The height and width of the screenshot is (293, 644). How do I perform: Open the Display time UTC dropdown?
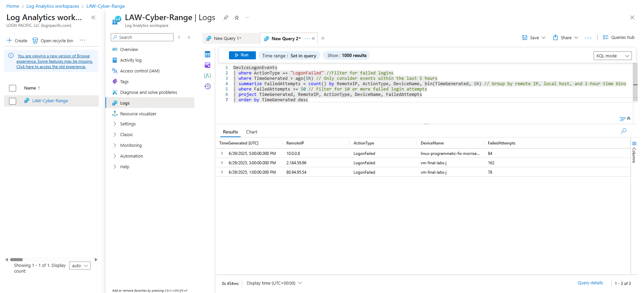pyautogui.click(x=274, y=283)
